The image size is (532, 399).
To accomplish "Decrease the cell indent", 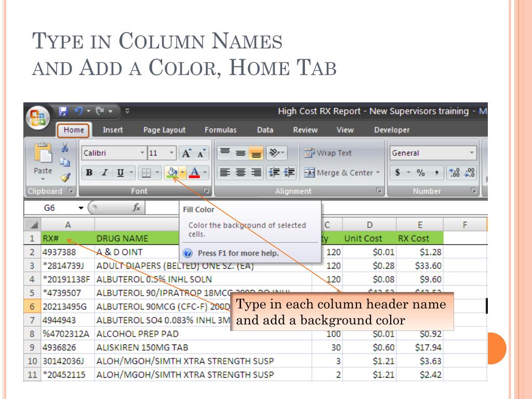I will coord(274,172).
